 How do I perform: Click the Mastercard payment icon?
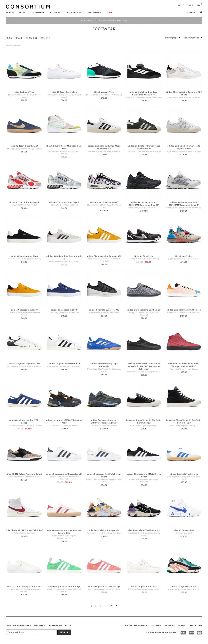pos(199,632)
